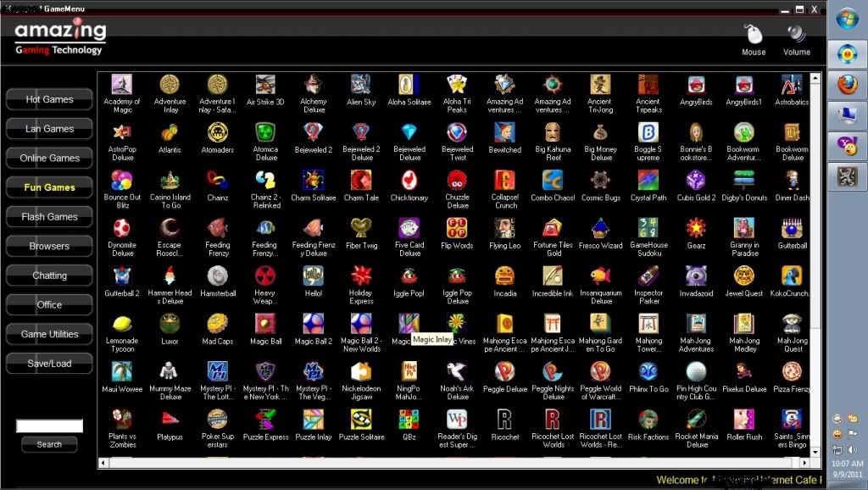
Task: Select the Fun Games category
Action: pyautogui.click(x=49, y=187)
